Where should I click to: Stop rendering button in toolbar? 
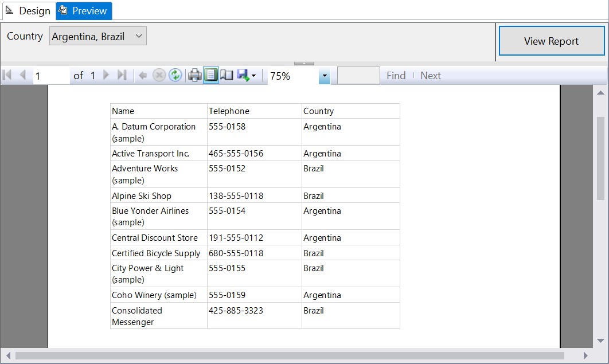point(159,75)
